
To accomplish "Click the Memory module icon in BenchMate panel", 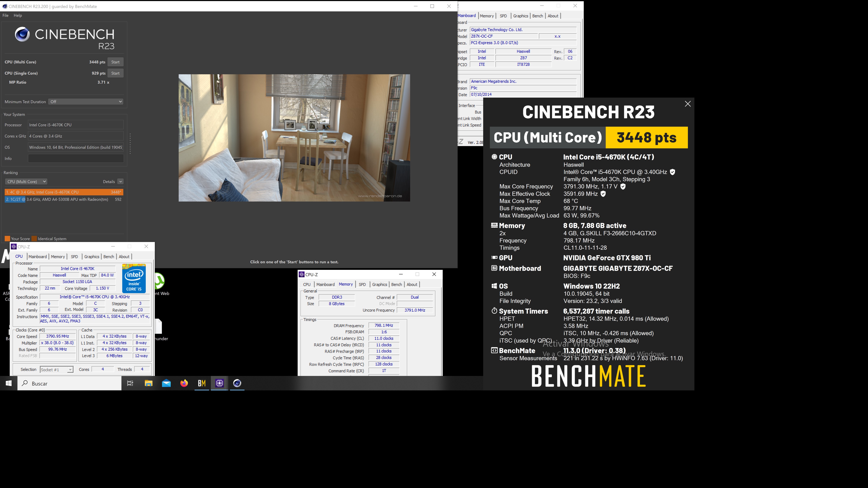I will pyautogui.click(x=494, y=225).
